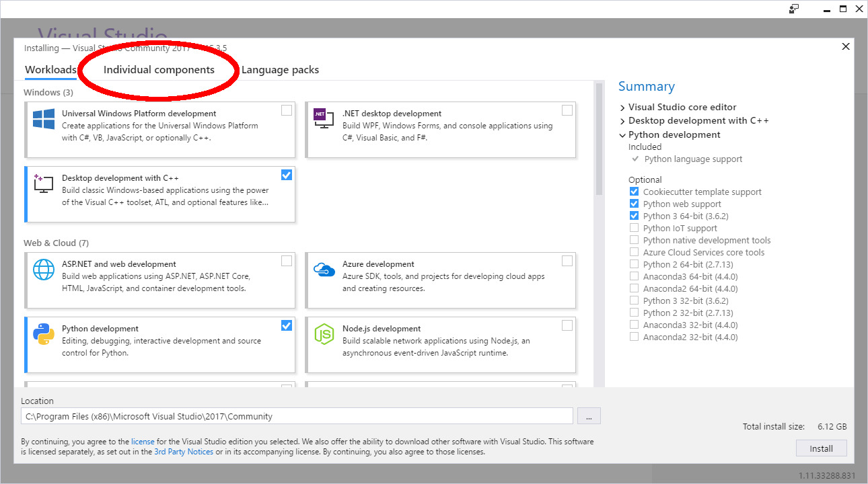Viewport: 868px width, 484px height.
Task: Expand Desktop development with C++ summary
Action: (x=622, y=121)
